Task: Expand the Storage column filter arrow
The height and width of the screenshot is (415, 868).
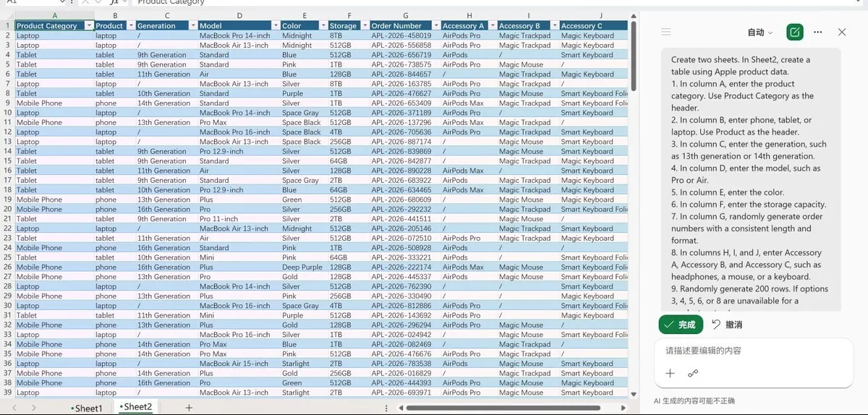Action: [x=364, y=25]
